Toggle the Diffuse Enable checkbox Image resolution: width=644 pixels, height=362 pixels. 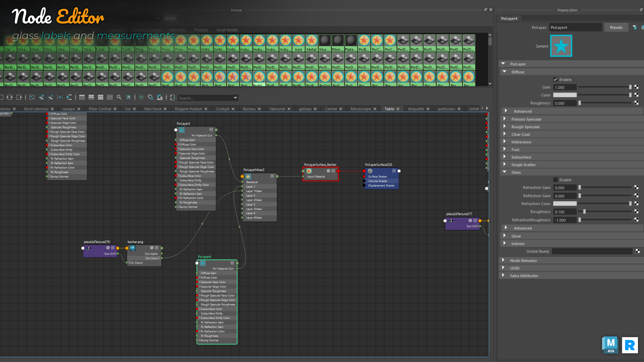555,79
